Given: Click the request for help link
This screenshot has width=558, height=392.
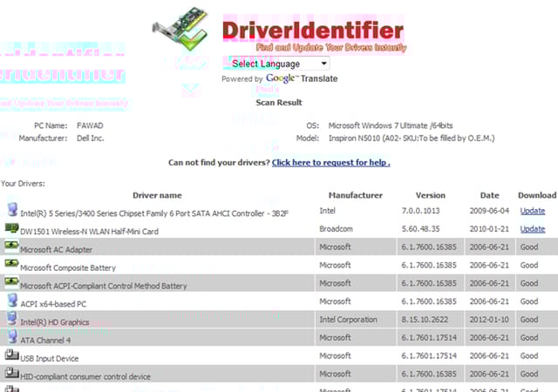Looking at the screenshot, I should click(x=331, y=163).
